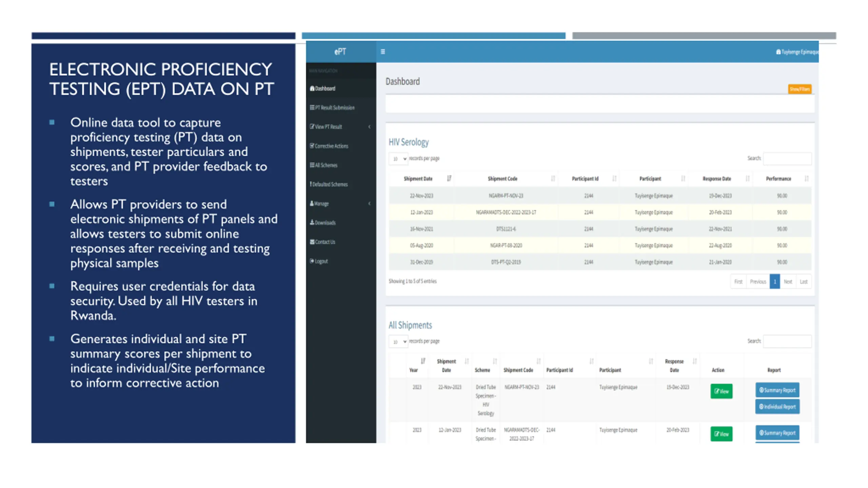Click shipment code NGARM-PT-NOV-23 in HIV Serology
This screenshot has width=868, height=488.
coord(506,196)
